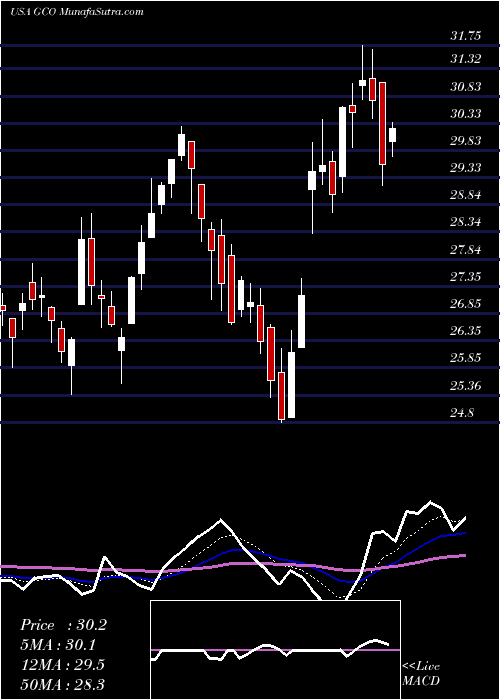This screenshot has width=500, height=700.
Task: Click the 30.83 price axis label
Action: [x=466, y=87]
